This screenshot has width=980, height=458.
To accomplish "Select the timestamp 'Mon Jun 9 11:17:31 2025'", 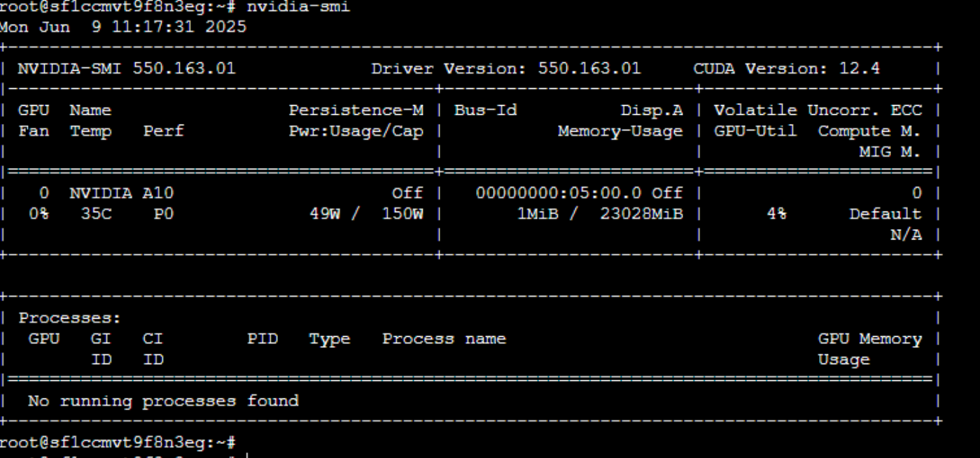I will point(123,27).
